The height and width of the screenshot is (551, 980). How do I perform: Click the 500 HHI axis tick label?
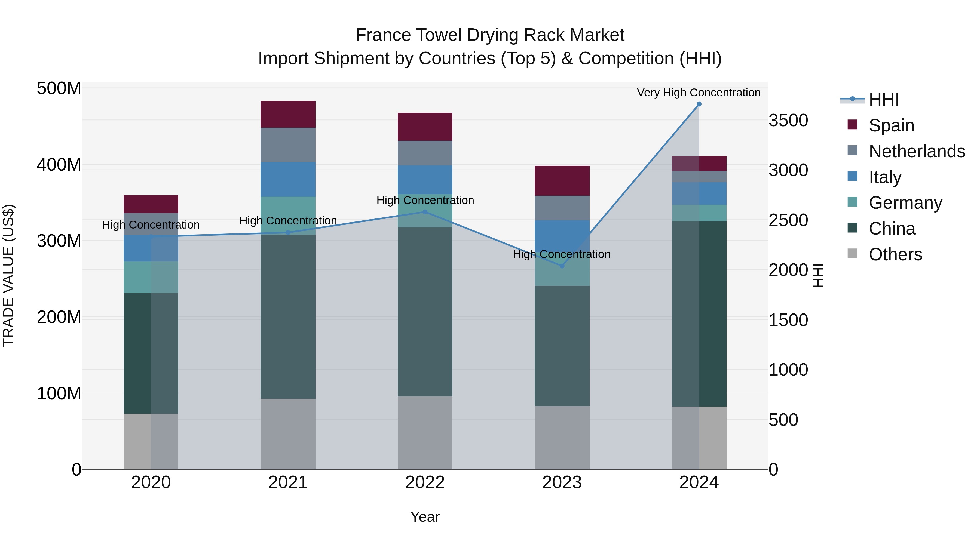click(783, 420)
